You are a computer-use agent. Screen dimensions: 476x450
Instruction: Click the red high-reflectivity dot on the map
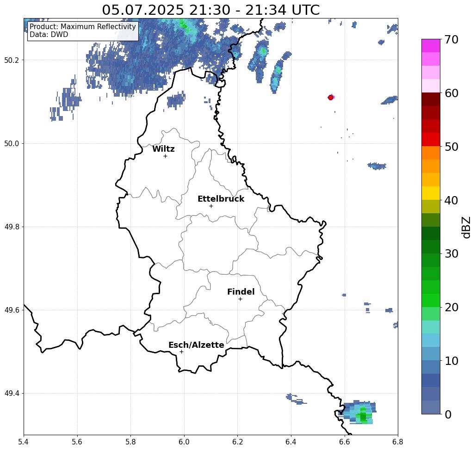pyautogui.click(x=331, y=98)
